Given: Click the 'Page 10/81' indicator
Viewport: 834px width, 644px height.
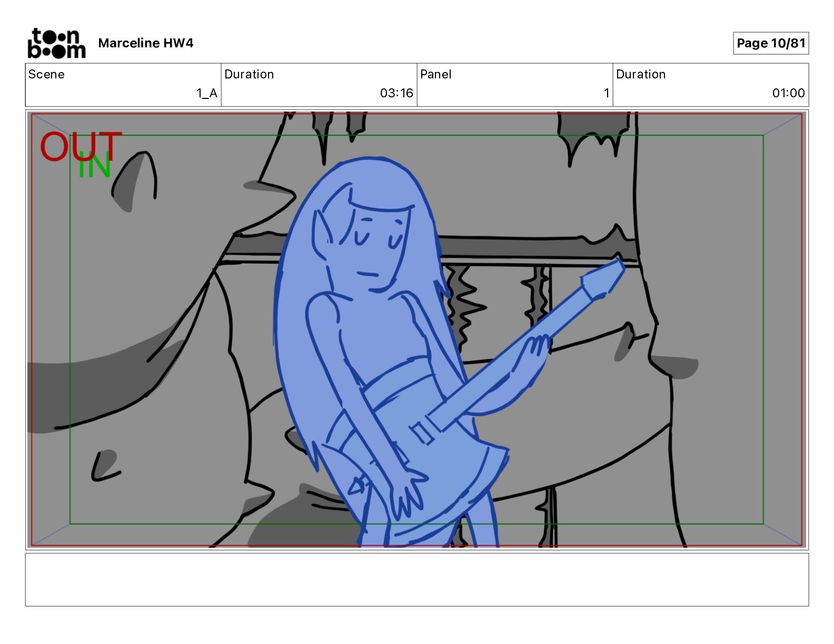Looking at the screenshot, I should 771,43.
